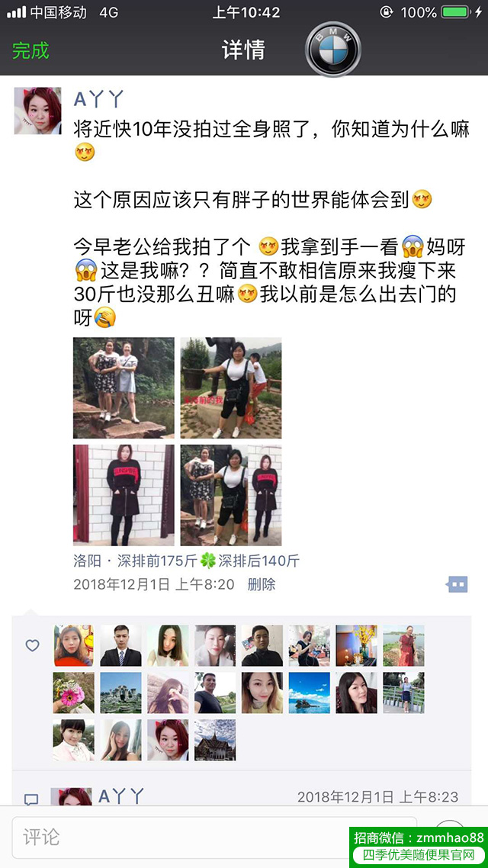Tap the 洛阳 location tag link
Screen dimensions: 488x868
88,561
